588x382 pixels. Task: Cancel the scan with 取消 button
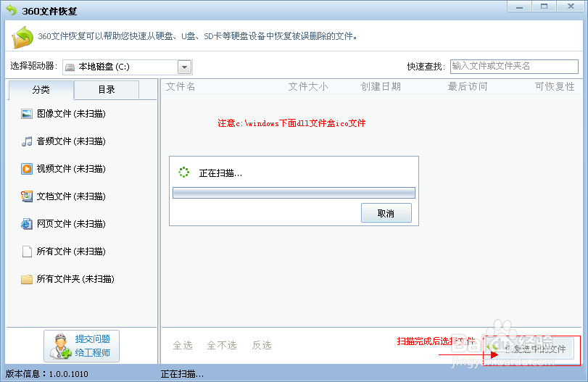click(386, 213)
